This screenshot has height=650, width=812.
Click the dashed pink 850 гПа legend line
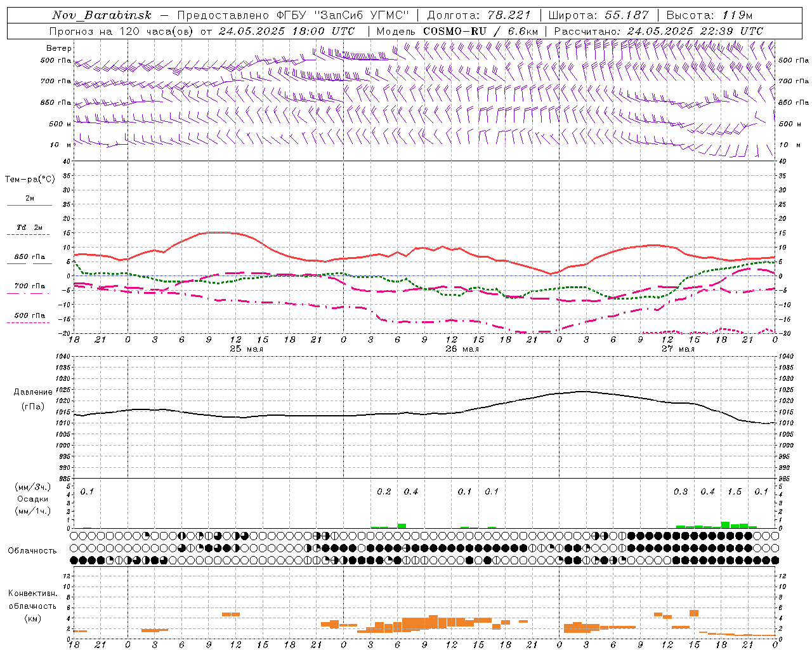[28, 263]
